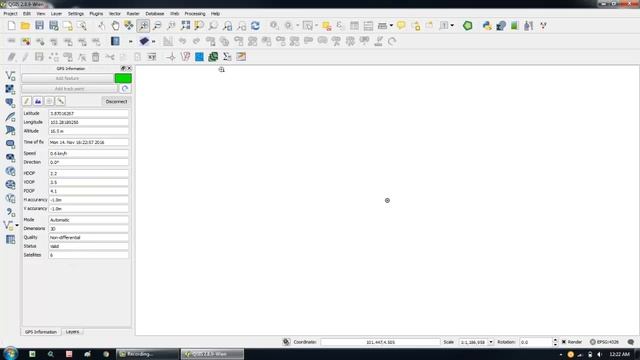The image size is (640, 360).
Task: Click the Add feature button
Action: click(x=67, y=78)
